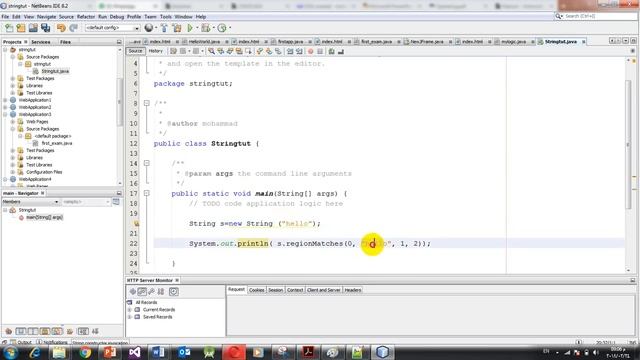
Task: Collapse the javadoc fold at line 8
Action: coord(147,103)
